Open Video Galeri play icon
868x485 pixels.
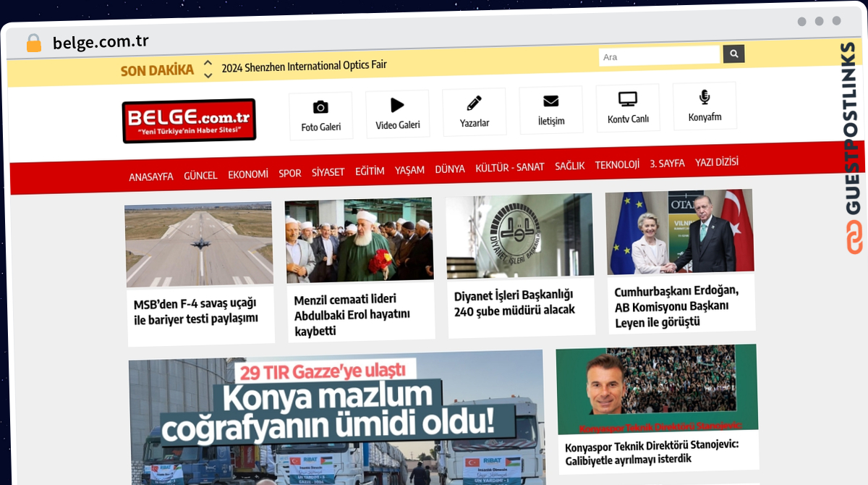pos(397,105)
